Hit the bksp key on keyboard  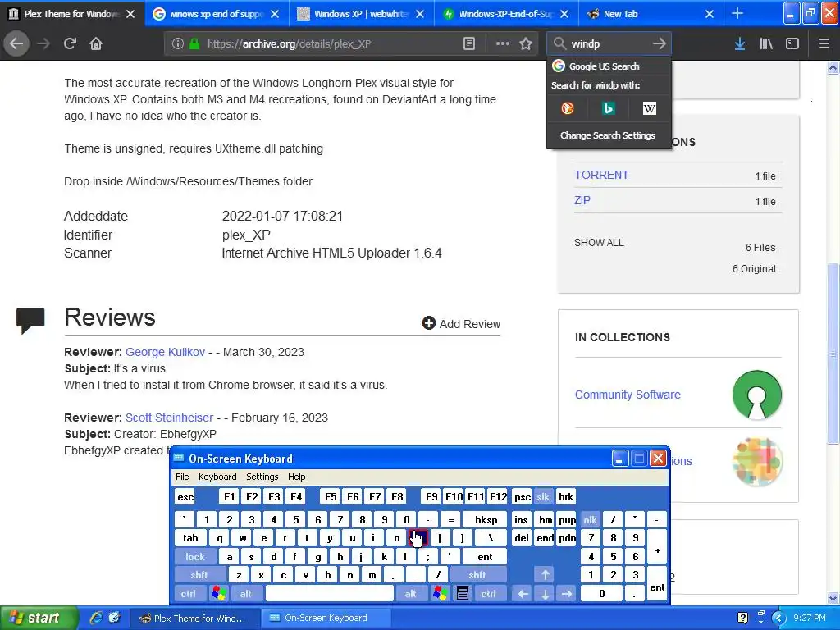pos(486,519)
